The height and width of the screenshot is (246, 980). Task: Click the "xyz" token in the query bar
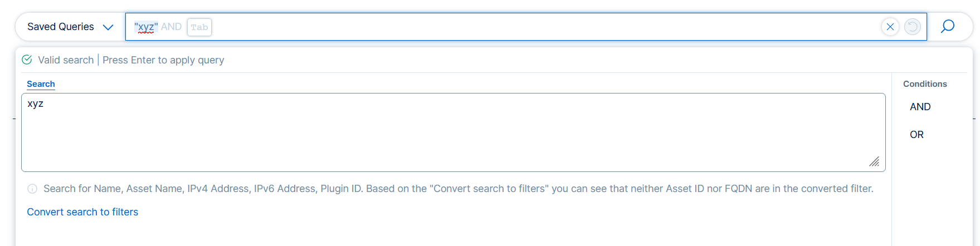tap(146, 27)
